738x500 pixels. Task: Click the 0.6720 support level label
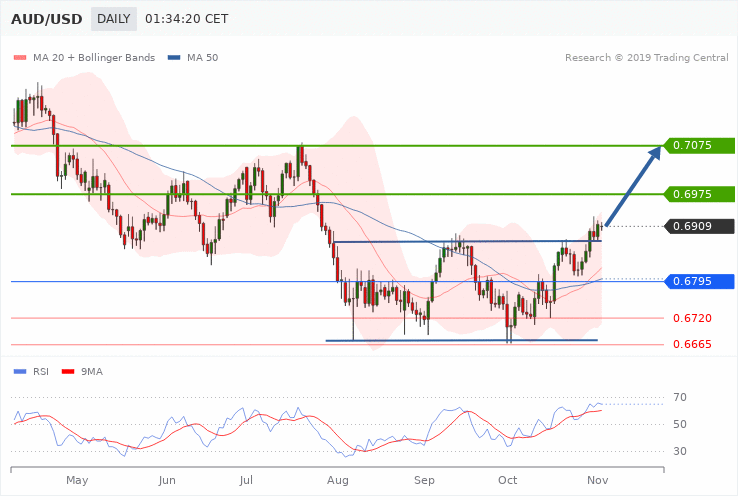click(692, 318)
